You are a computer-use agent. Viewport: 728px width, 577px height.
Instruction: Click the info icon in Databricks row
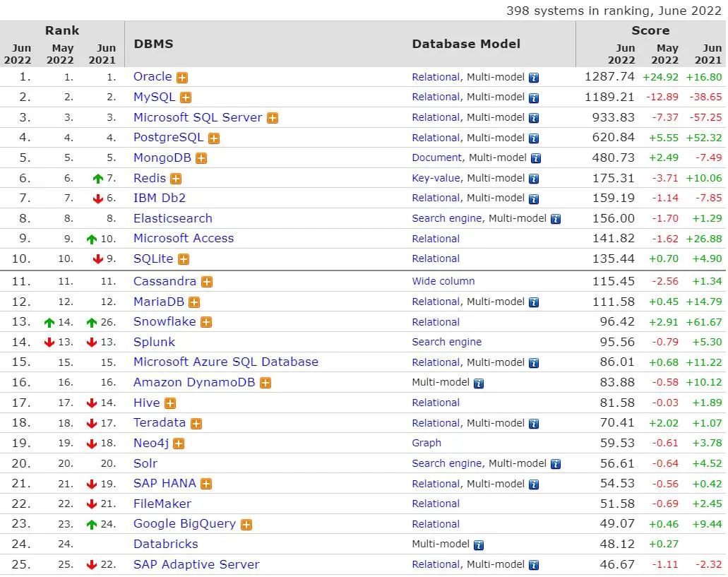[x=479, y=545]
